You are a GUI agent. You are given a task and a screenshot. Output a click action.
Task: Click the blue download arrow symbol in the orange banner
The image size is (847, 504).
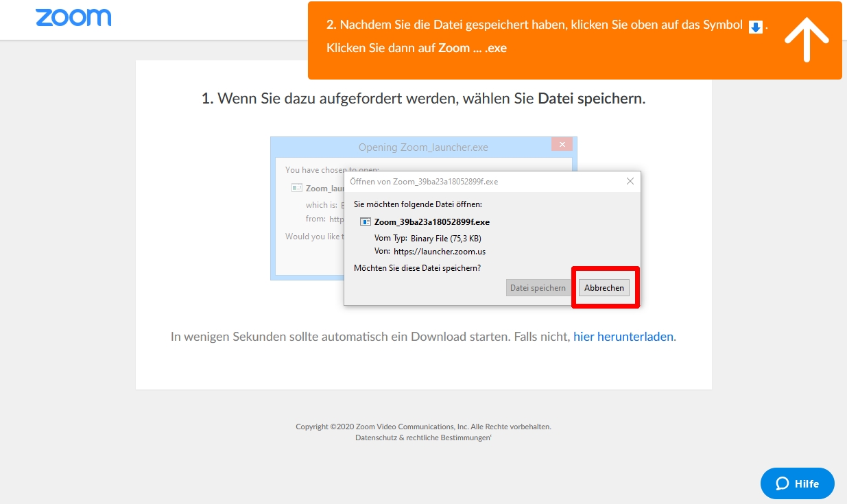pos(755,27)
